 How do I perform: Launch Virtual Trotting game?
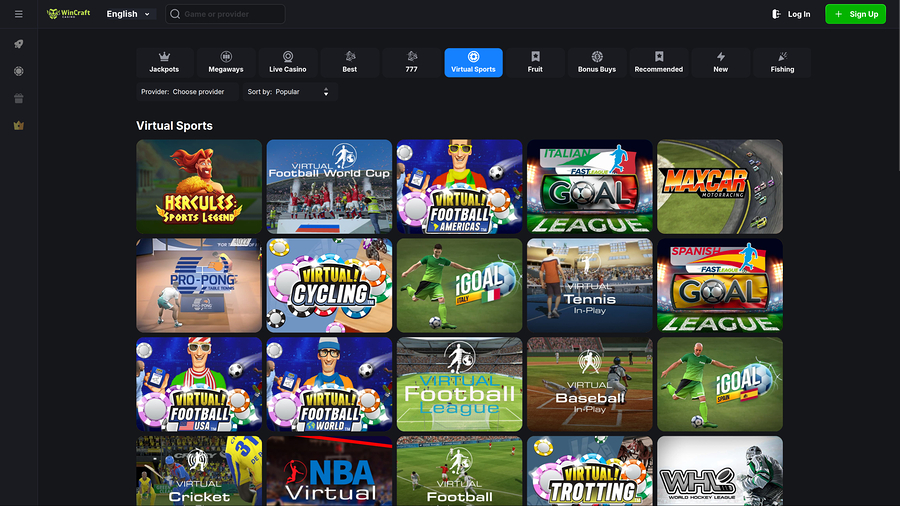[590, 471]
